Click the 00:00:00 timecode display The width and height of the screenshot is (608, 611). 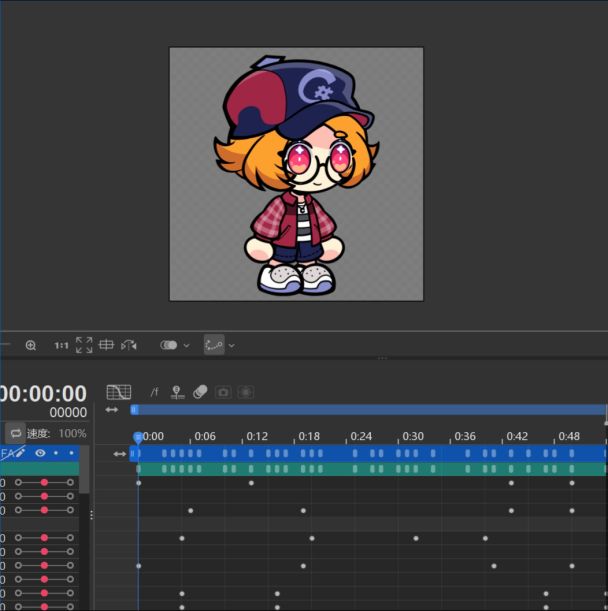click(44, 394)
